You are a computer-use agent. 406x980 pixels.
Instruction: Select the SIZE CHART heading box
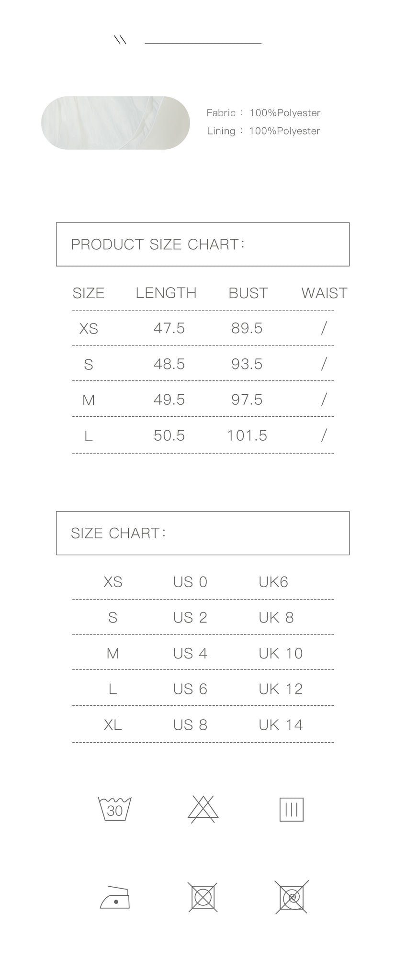point(203,533)
